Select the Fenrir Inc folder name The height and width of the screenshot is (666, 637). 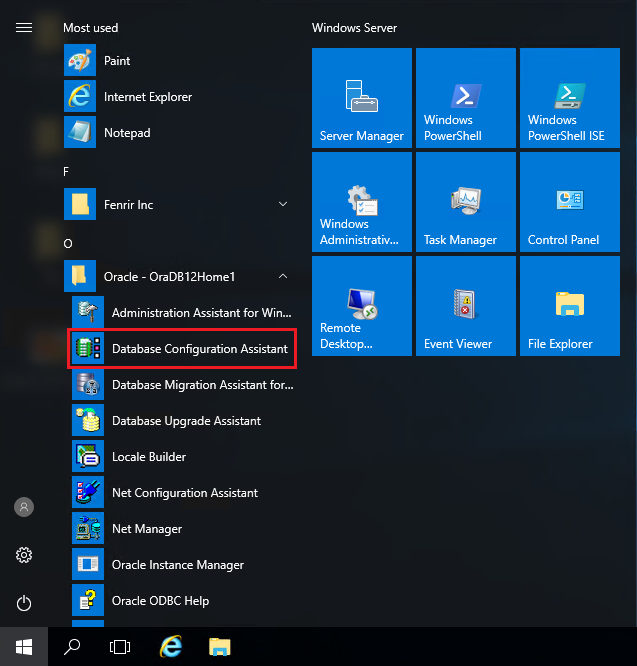[x=129, y=205]
